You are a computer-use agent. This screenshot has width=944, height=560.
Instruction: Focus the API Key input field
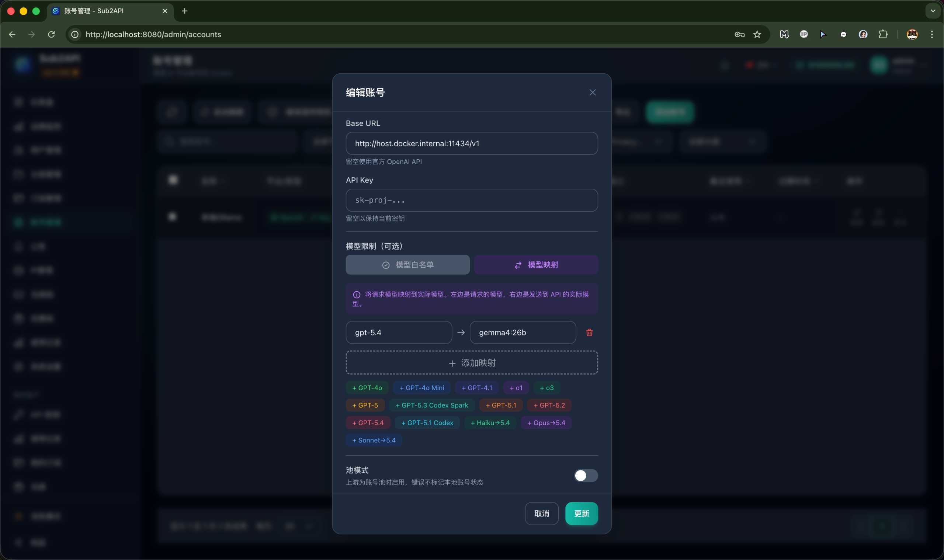472,201
